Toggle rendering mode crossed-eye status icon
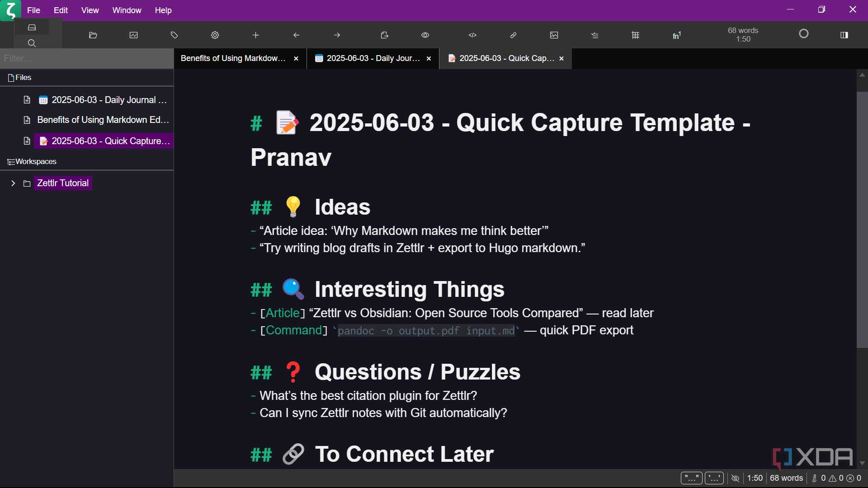This screenshot has width=868, height=488. [736, 478]
